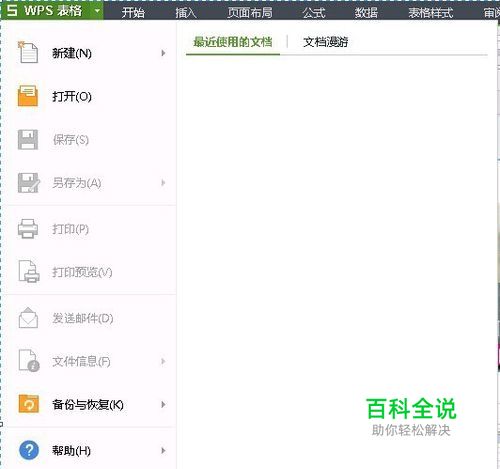Open the 开始 ribbon tab
Viewport: 500px width, 469px height.
(133, 12)
